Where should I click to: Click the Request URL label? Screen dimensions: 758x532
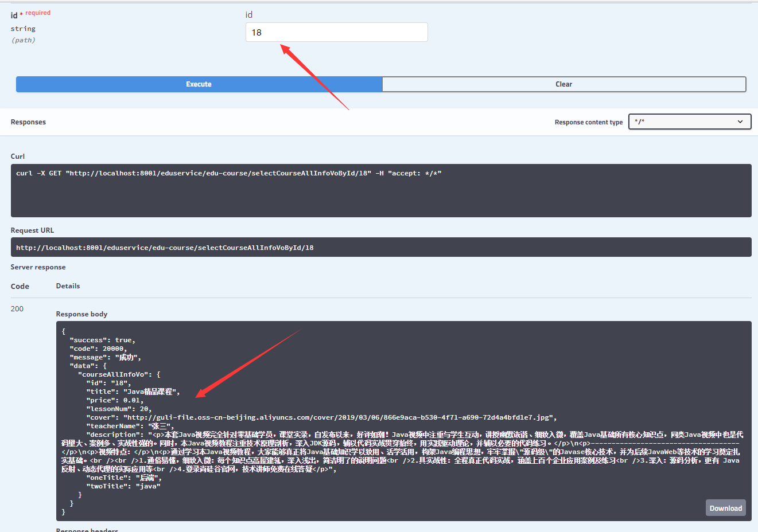[32, 230]
